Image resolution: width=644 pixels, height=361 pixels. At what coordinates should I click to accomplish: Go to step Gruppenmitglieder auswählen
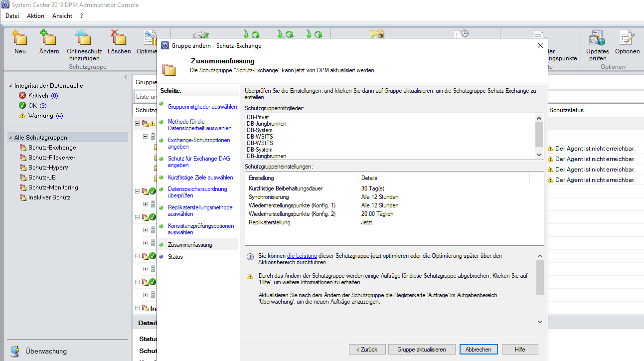[202, 107]
